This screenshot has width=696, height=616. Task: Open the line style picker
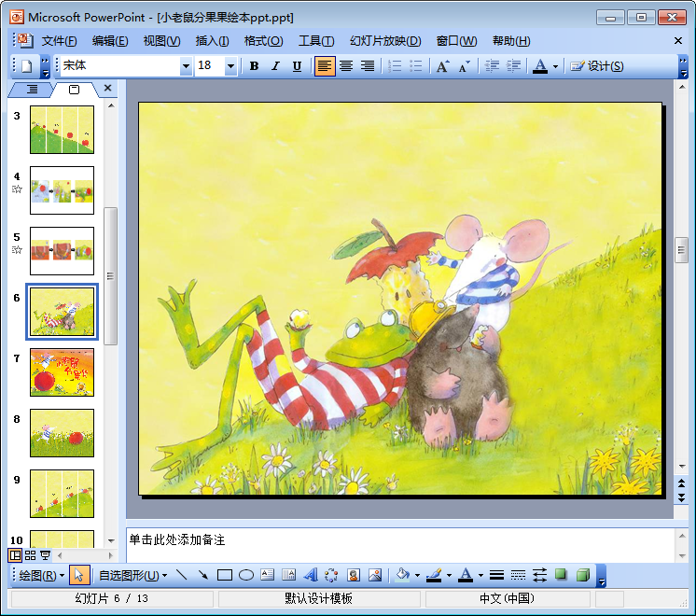[496, 575]
